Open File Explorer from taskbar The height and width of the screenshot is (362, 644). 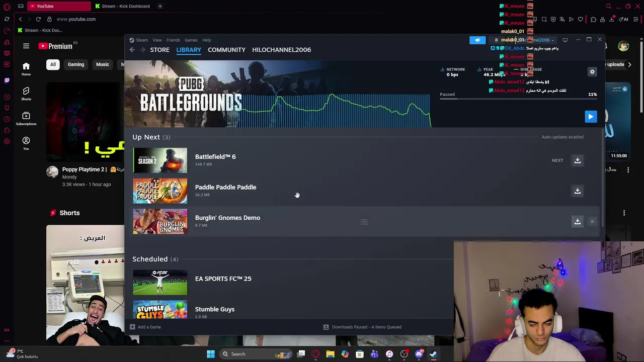tap(330, 354)
